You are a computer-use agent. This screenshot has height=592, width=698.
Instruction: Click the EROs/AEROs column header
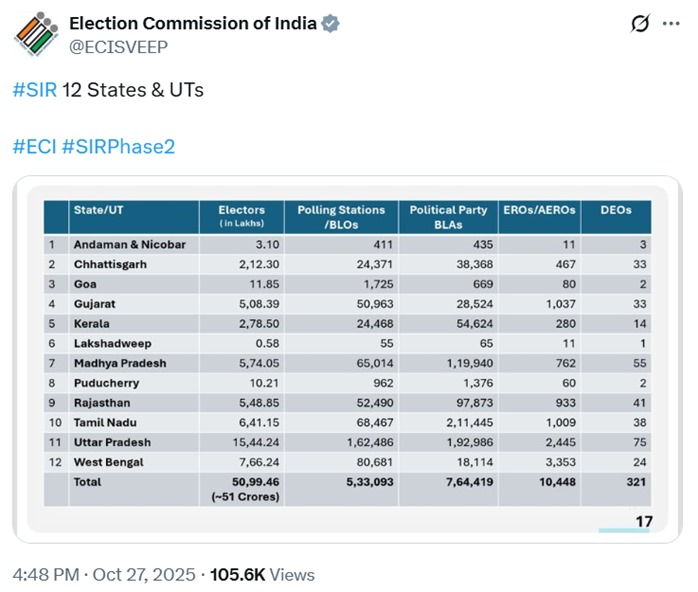547,210
